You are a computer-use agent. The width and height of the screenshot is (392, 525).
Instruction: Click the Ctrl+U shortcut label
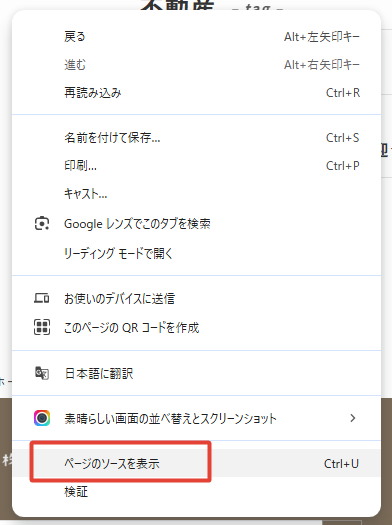[x=341, y=463]
